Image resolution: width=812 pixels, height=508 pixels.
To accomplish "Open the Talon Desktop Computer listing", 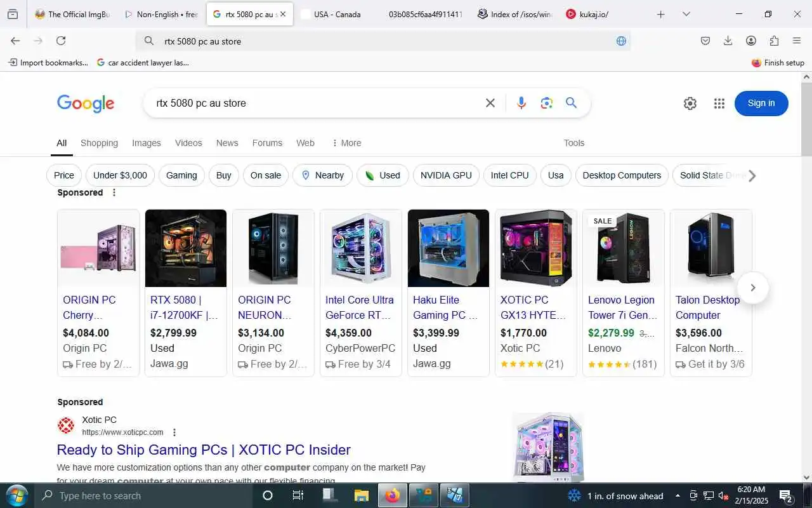I will 708,307.
